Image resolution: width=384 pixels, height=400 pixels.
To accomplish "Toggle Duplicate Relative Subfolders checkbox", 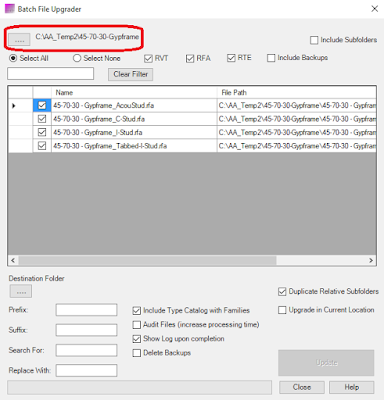I will click(x=282, y=292).
